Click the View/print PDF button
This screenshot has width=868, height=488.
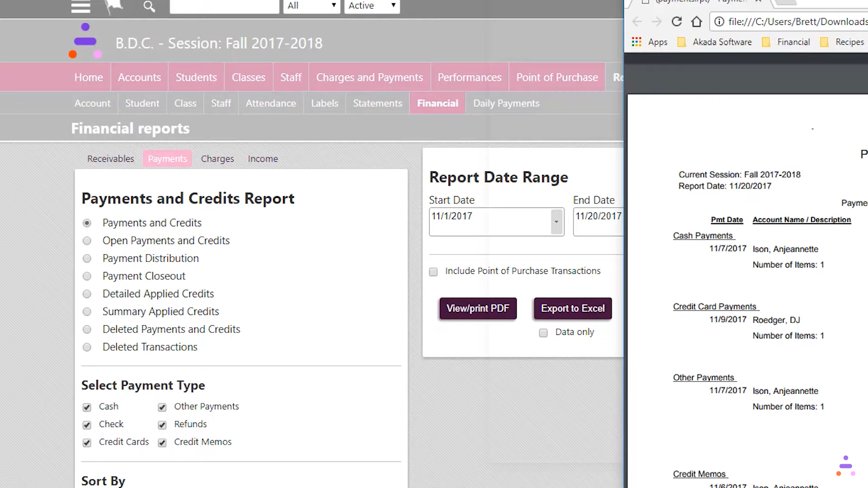pos(478,308)
